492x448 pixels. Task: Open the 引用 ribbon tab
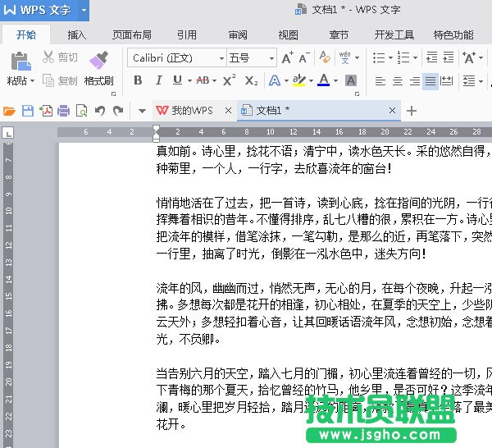(187, 34)
